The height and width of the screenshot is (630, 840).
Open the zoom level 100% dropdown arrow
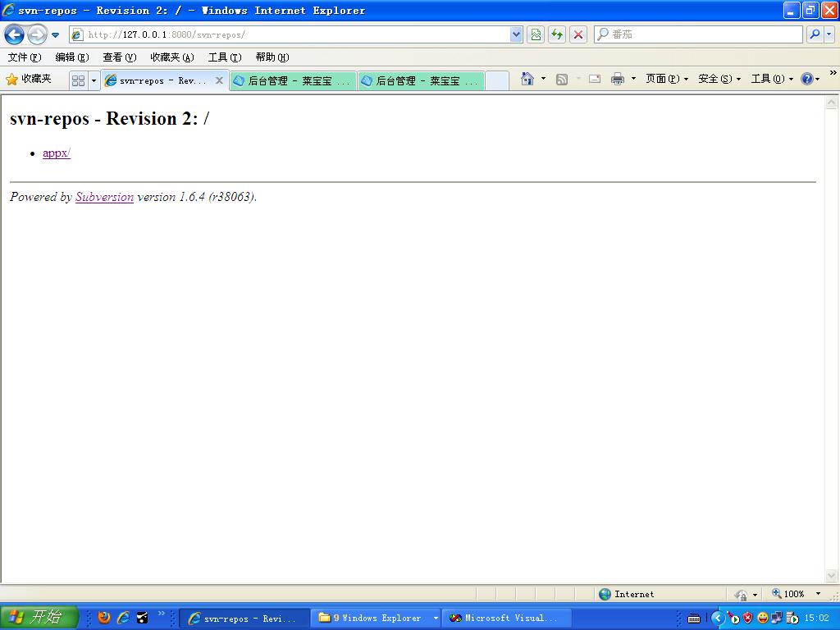point(818,594)
